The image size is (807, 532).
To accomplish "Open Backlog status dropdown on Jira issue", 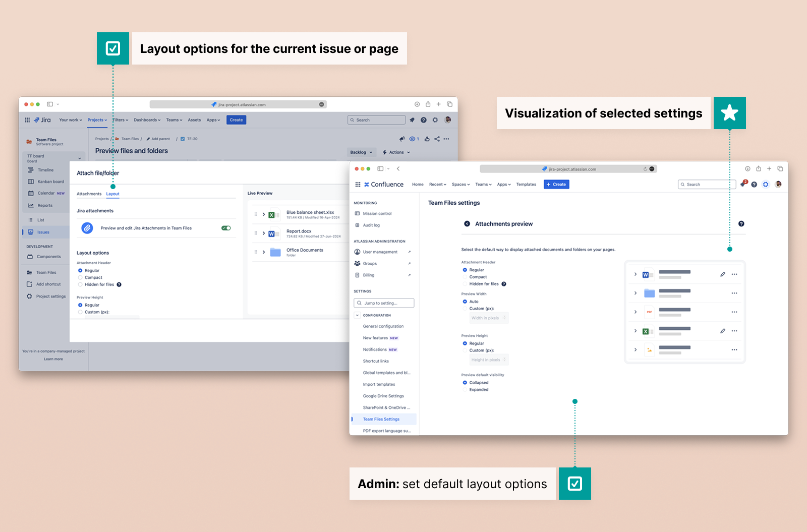I will click(361, 152).
